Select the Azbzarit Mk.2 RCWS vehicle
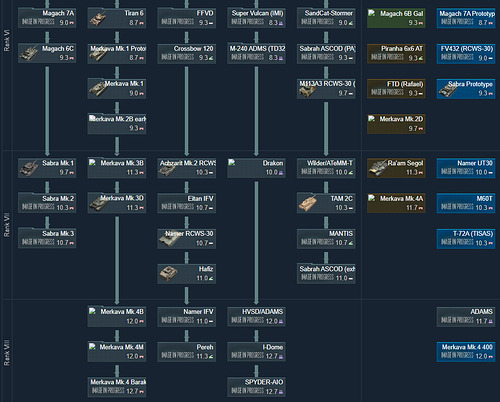This screenshot has height=402, width=500. pyautogui.click(x=187, y=168)
